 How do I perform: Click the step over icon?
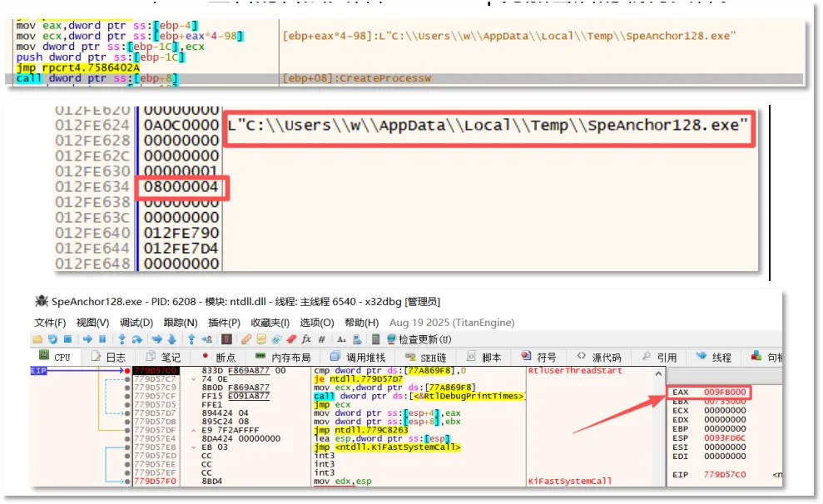136,339
